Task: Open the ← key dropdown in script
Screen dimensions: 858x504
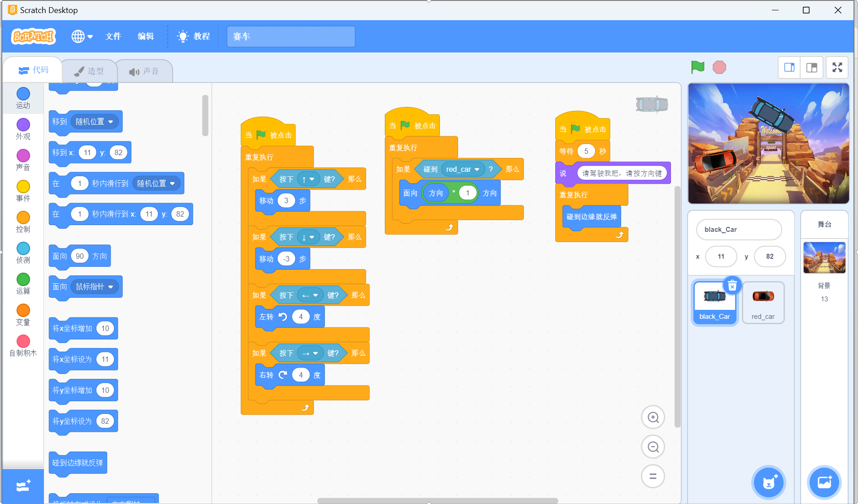Action: [x=310, y=295]
